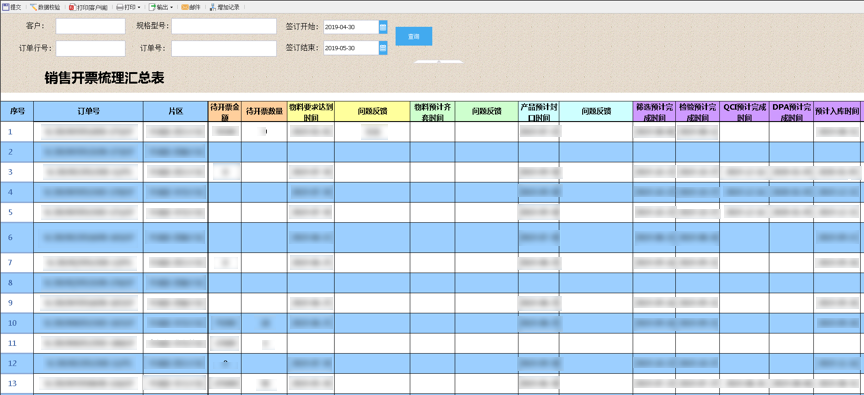Click the 邮件 envelope toolbar button
Screen dimensions: 864x395
coord(191,7)
